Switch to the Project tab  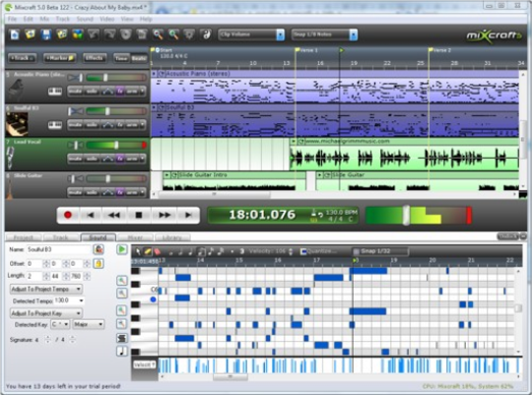(24, 237)
